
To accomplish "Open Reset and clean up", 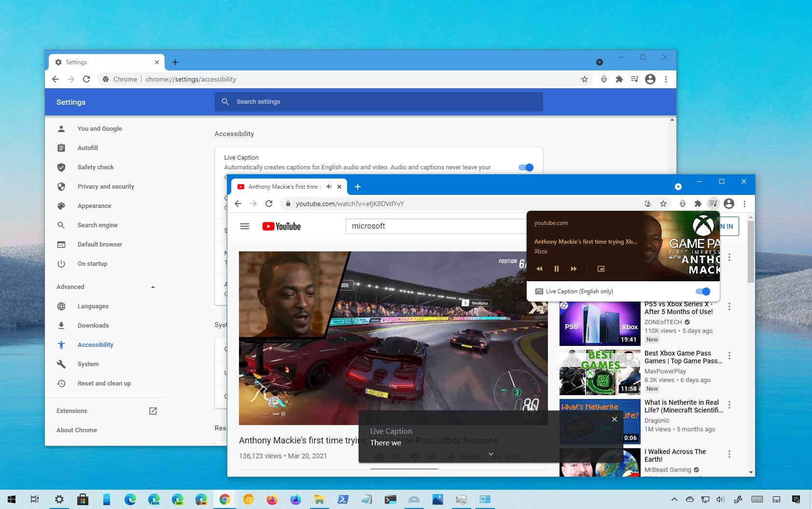I will pyautogui.click(x=104, y=384).
